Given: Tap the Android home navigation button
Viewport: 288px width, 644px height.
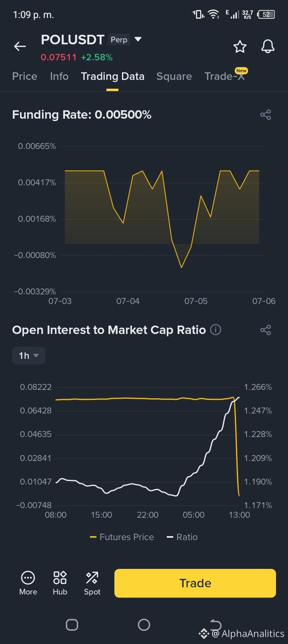Looking at the screenshot, I should point(144,625).
